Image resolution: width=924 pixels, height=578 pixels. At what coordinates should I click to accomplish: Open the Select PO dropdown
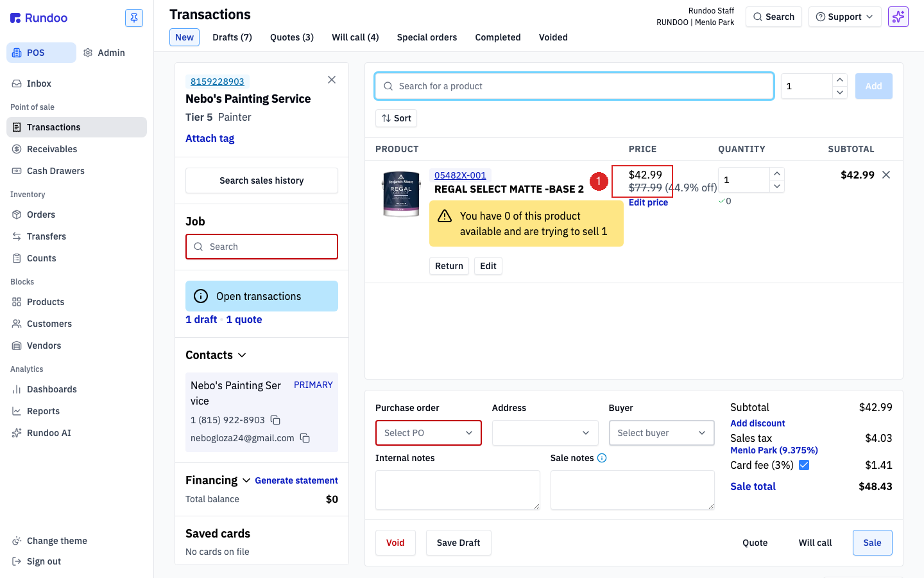click(x=429, y=433)
